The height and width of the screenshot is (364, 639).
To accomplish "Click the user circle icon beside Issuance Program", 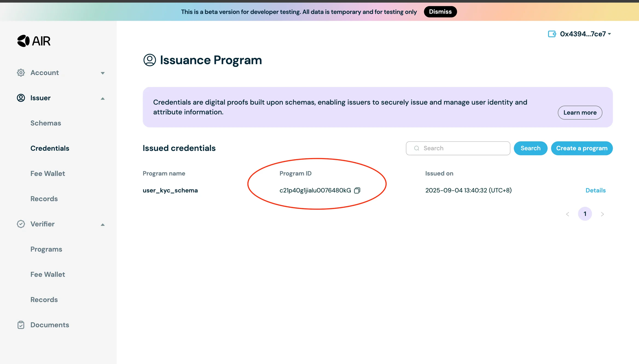I will point(149,60).
